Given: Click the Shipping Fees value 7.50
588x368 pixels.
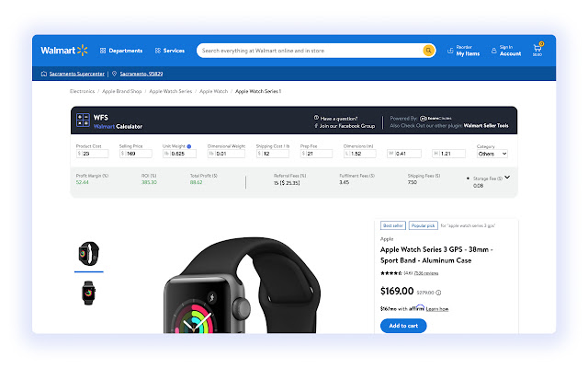Looking at the screenshot, I should click(x=413, y=182).
